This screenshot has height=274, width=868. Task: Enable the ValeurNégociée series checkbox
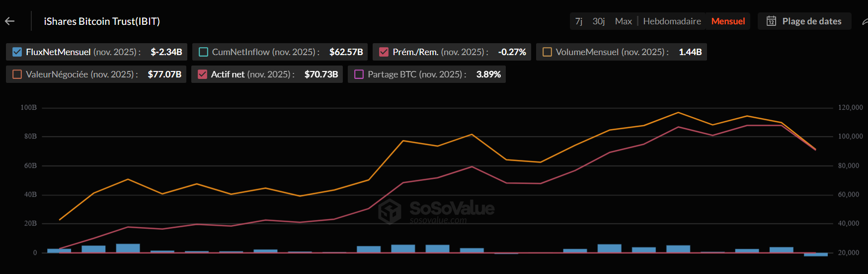[17, 74]
